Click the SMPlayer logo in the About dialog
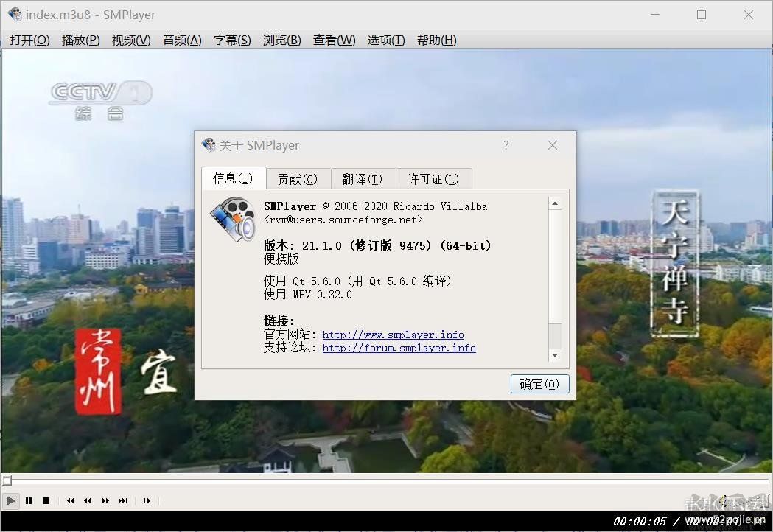This screenshot has height=532, width=773. pos(232,219)
